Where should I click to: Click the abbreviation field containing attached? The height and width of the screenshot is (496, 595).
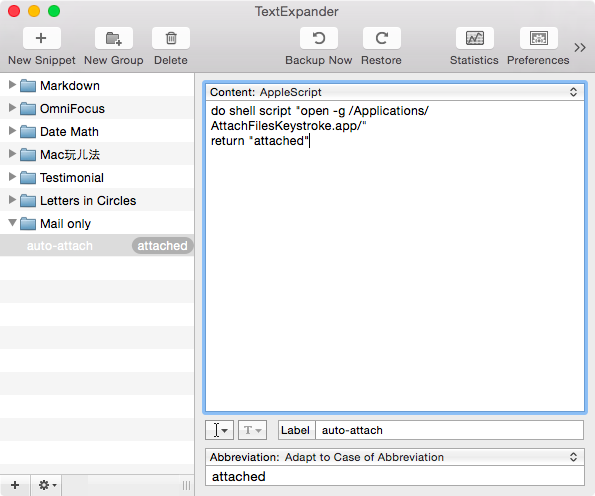(395, 476)
